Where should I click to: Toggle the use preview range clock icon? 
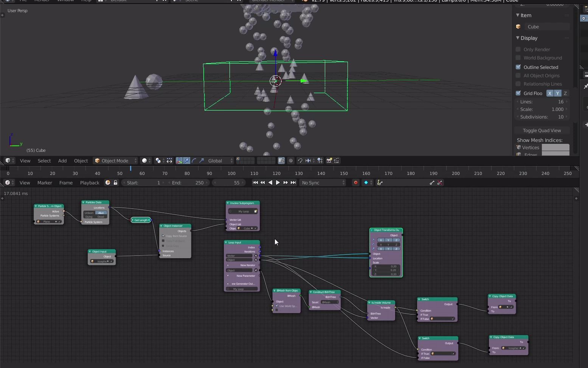108,182
